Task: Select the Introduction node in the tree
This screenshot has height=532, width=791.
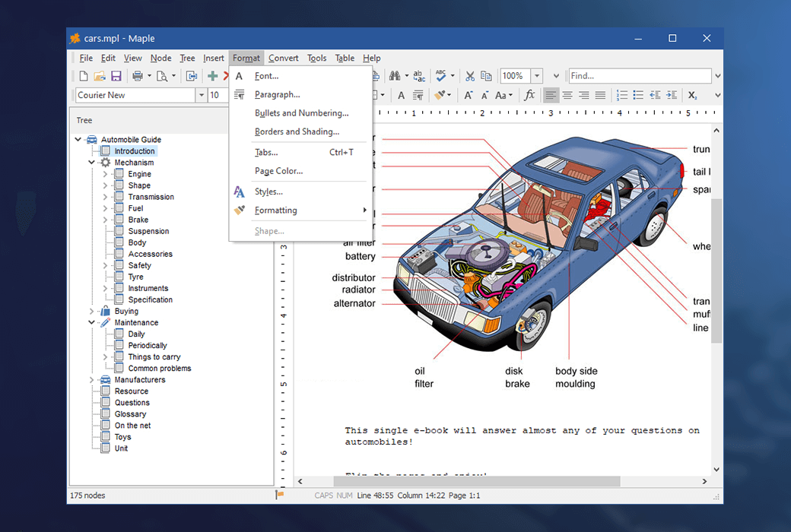Action: (135, 150)
